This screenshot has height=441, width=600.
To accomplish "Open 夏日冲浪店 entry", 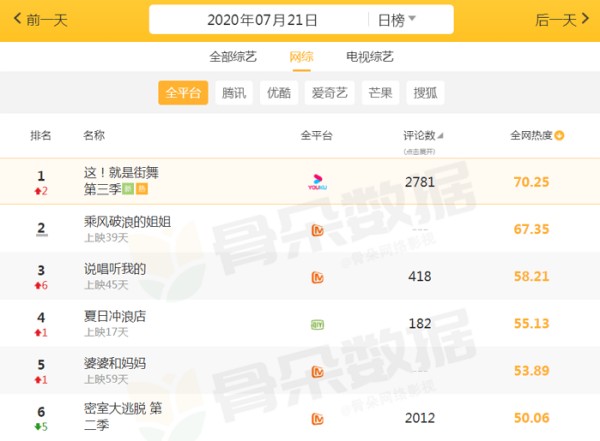I will click(x=115, y=316).
